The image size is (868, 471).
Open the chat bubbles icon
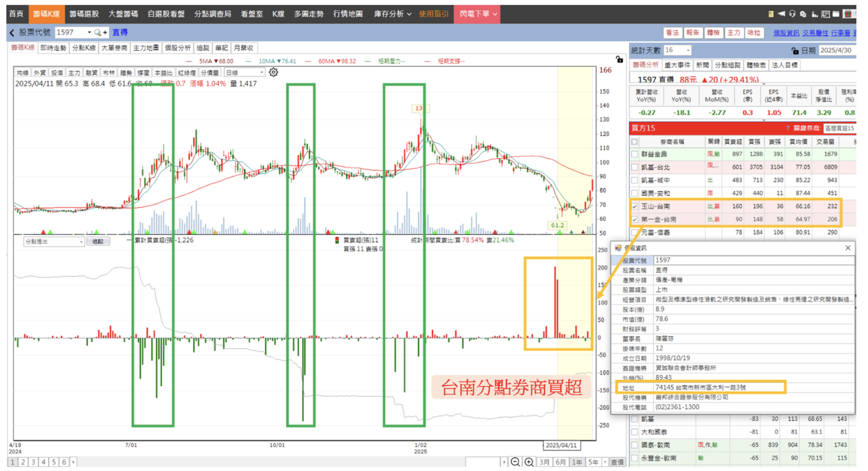(803, 14)
